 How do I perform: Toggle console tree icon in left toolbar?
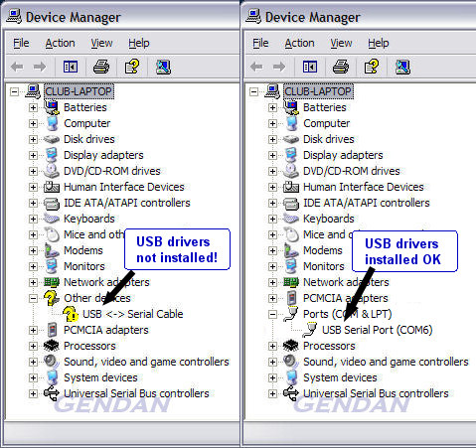click(x=71, y=67)
